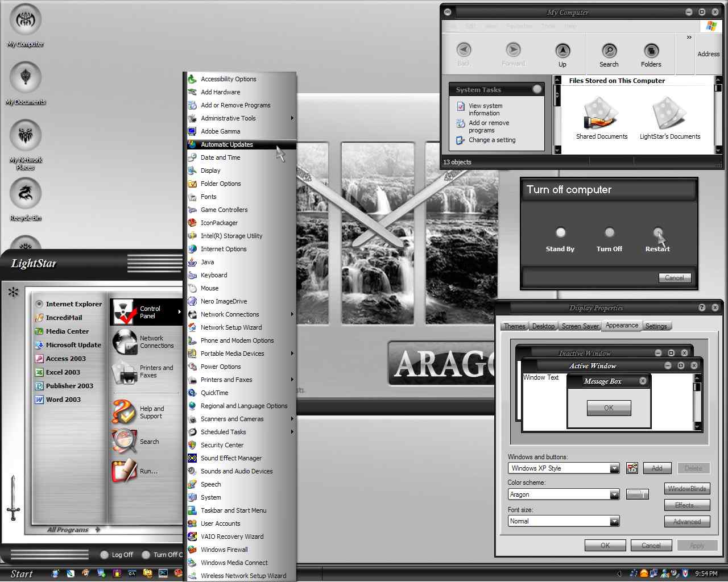728x582 pixels.
Task: Select Taskbar and Start Menu entry
Action: (x=242, y=510)
